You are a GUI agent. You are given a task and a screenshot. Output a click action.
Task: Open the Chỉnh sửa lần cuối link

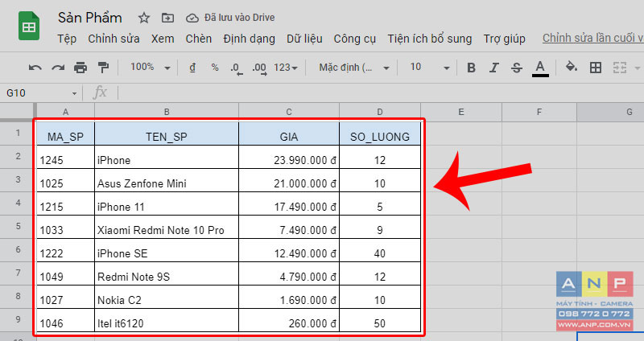click(592, 38)
